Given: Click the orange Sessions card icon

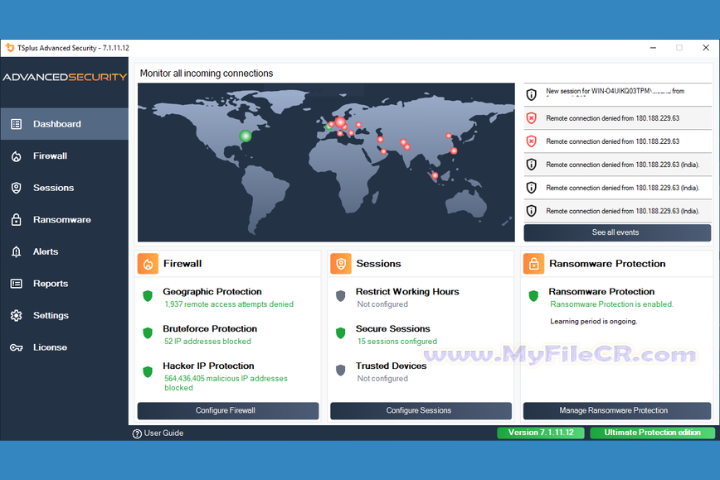Looking at the screenshot, I should click(341, 264).
